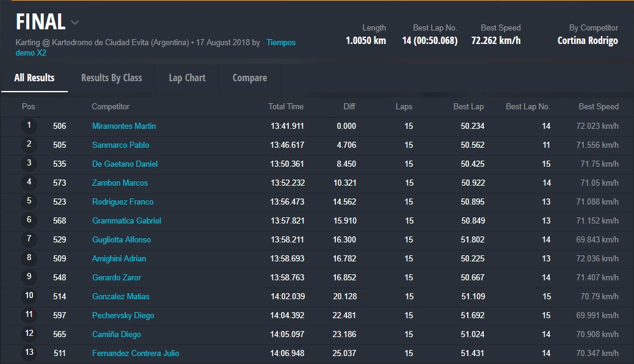Expand the FINAL session dropdown chevron

click(75, 23)
